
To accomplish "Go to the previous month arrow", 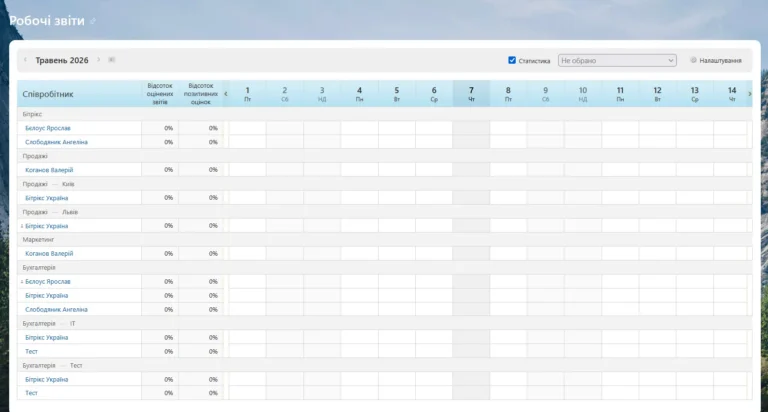I will 25,60.
